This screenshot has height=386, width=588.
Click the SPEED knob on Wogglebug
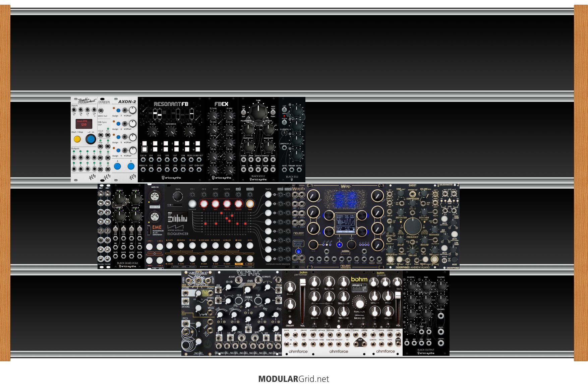198,324
